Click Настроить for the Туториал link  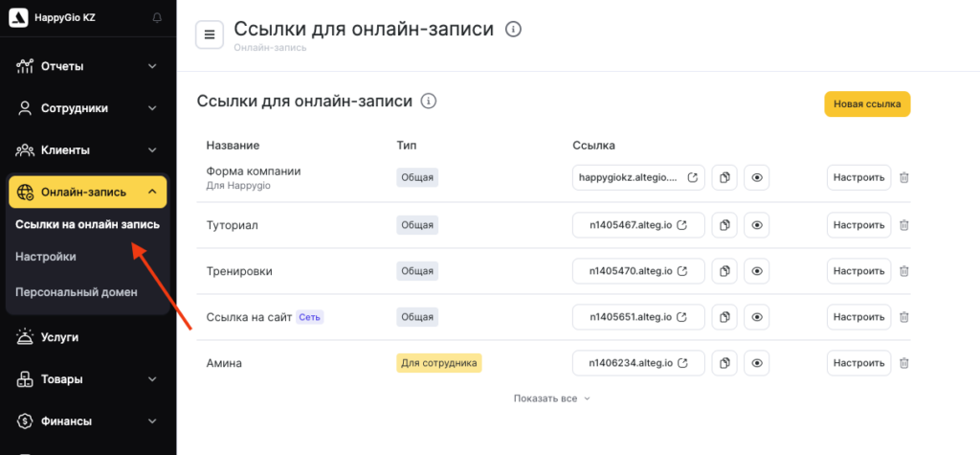click(x=858, y=225)
